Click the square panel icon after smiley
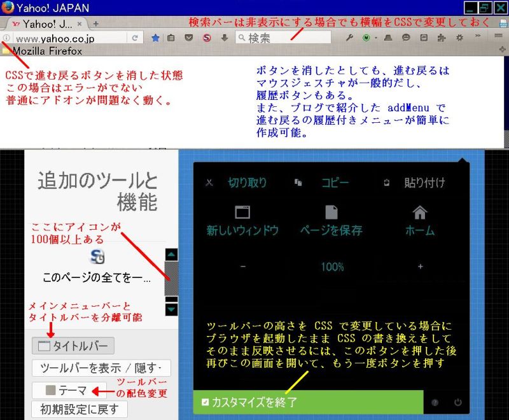509x420 pixels. click(424, 38)
